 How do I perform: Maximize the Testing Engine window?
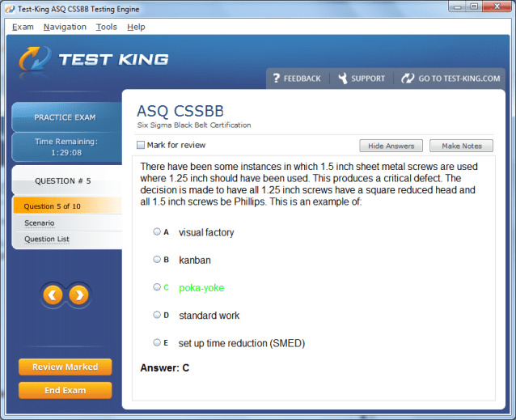point(474,6)
